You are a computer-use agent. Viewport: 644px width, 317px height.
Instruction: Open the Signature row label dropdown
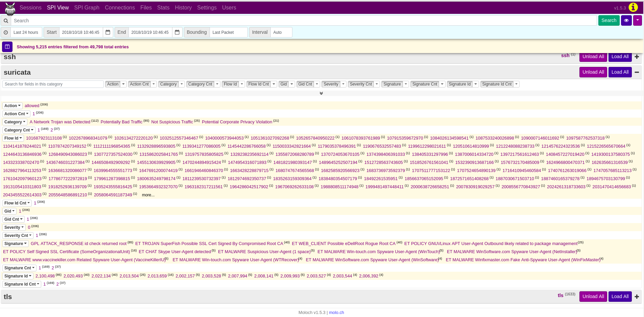point(15,244)
